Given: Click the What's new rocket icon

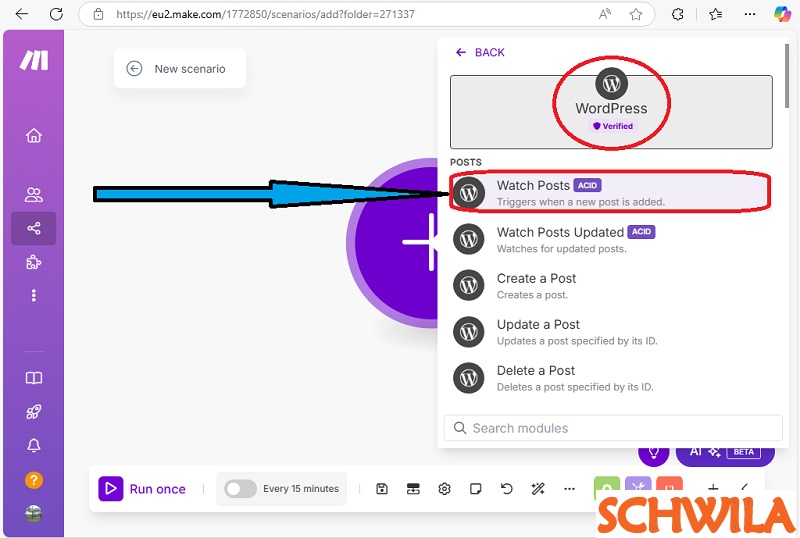Looking at the screenshot, I should (34, 411).
